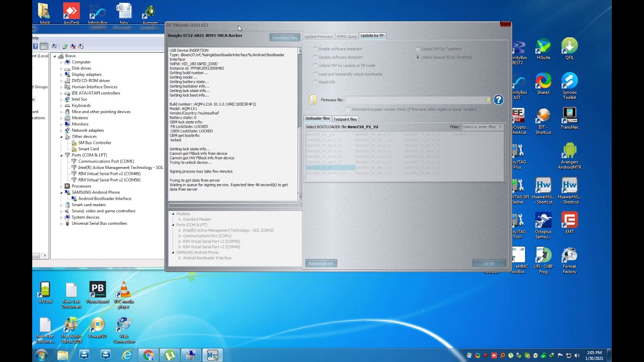The width and height of the screenshot is (644, 362).
Task: Open UFI - CHIP Prog shortcut
Action: pos(543,260)
